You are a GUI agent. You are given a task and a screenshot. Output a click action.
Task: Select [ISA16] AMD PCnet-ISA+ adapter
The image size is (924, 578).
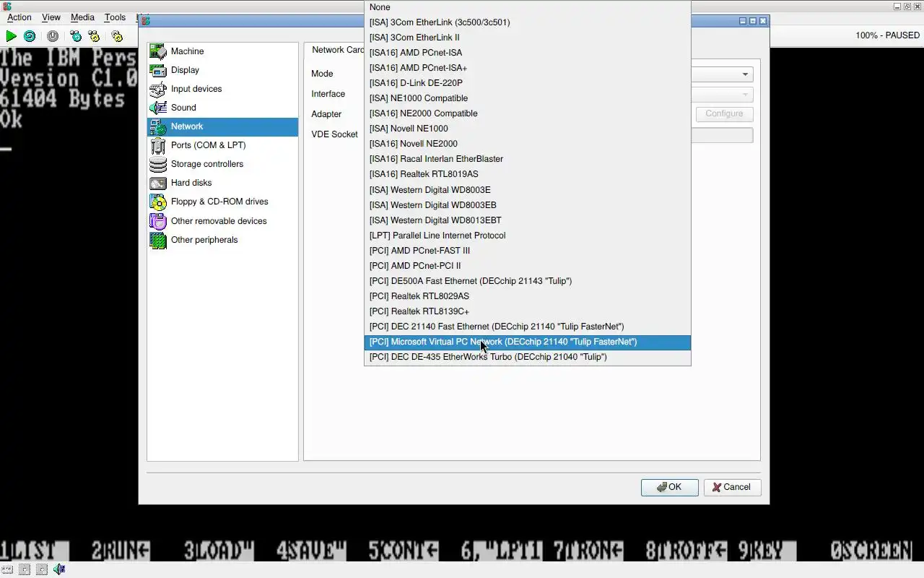point(527,68)
